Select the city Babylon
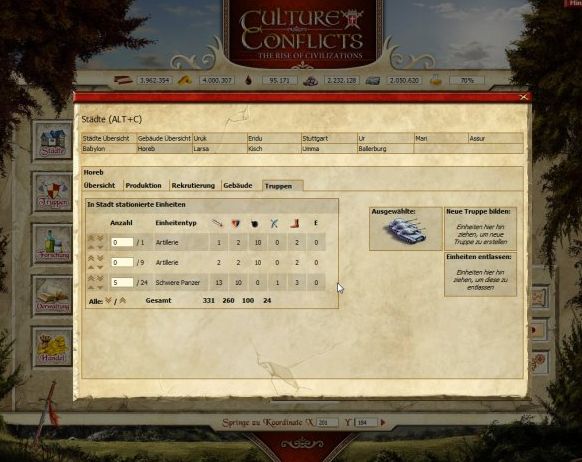582x462 pixels. click(x=109, y=148)
